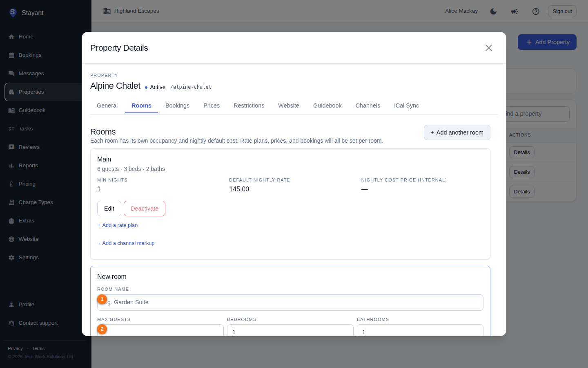Open the iCal Sync tab

pyautogui.click(x=406, y=105)
